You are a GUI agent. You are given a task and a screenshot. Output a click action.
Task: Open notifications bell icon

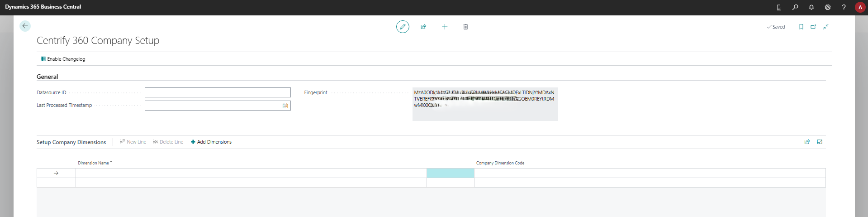pyautogui.click(x=811, y=7)
